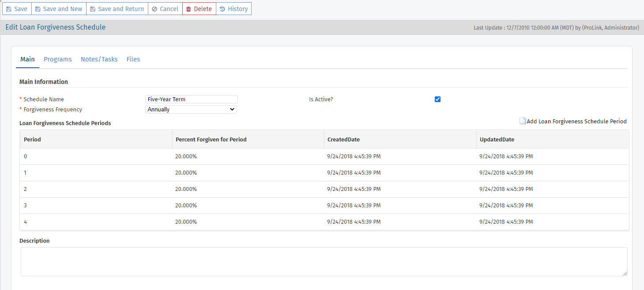Click the Delete trash can icon

[x=189, y=9]
